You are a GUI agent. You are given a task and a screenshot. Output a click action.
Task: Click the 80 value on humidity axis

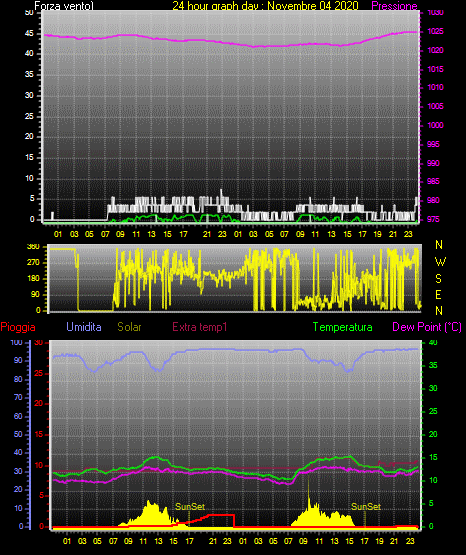pos(18,379)
